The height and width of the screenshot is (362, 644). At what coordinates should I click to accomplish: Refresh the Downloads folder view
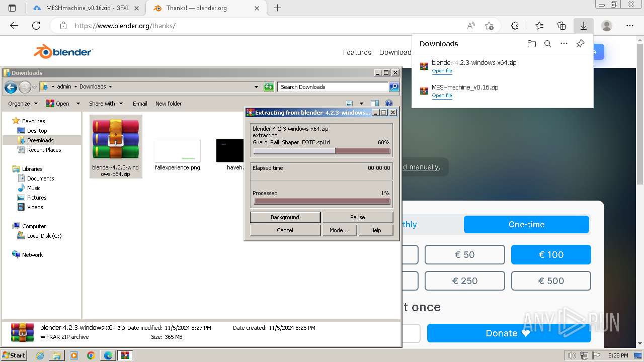[269, 87]
